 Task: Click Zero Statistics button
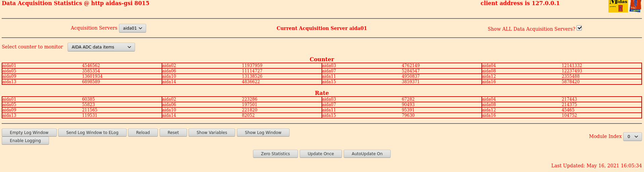[275, 154]
